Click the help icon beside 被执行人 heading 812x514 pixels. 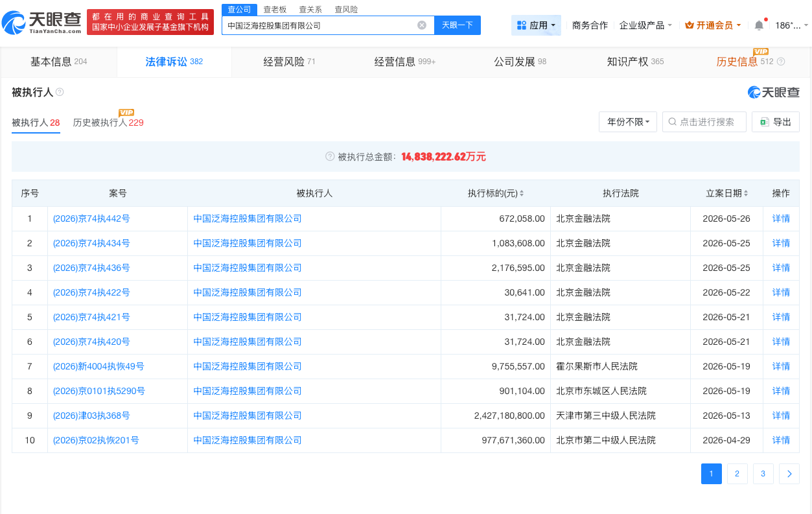point(60,92)
